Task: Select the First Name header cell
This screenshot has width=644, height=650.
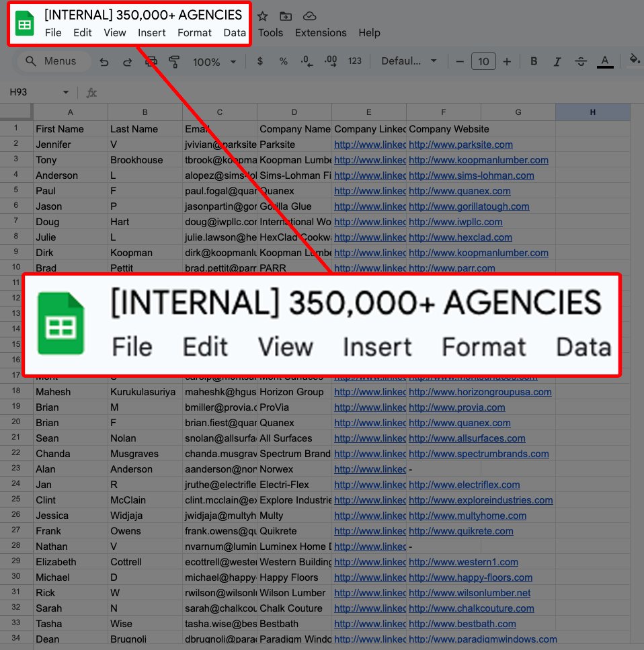Action: [x=71, y=129]
